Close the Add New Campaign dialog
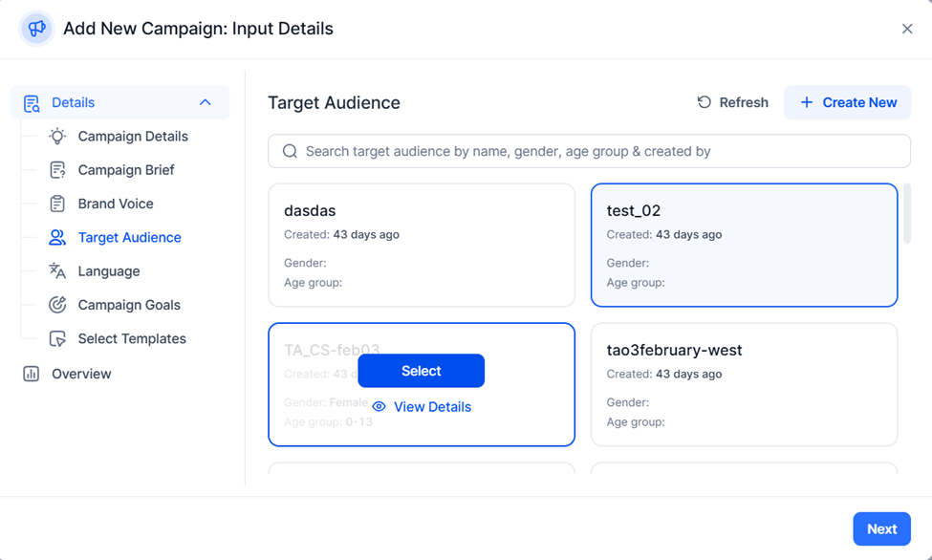 (x=907, y=29)
